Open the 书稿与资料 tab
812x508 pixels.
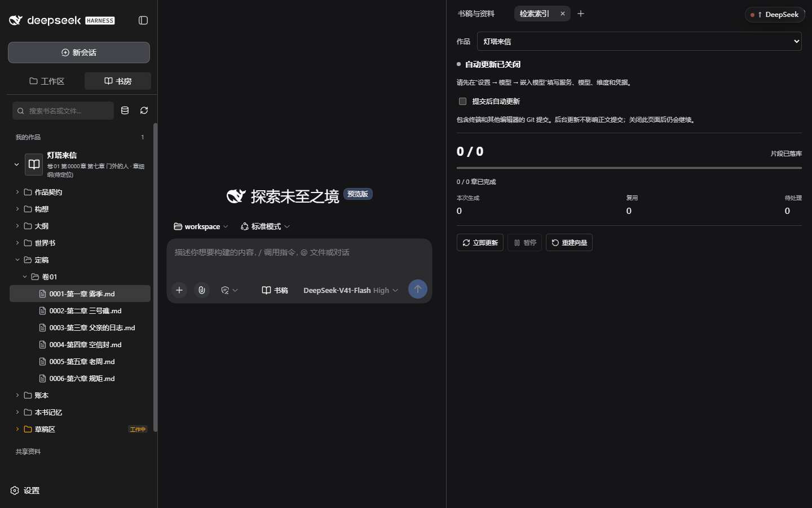pos(476,14)
